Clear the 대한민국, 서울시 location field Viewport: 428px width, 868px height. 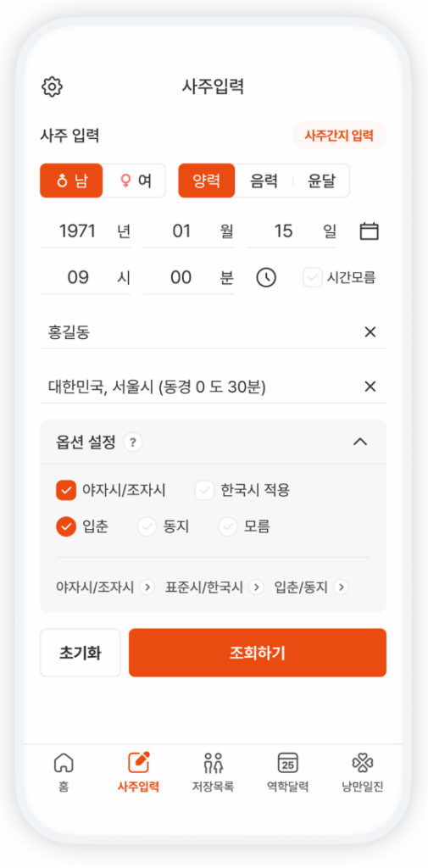point(370,387)
